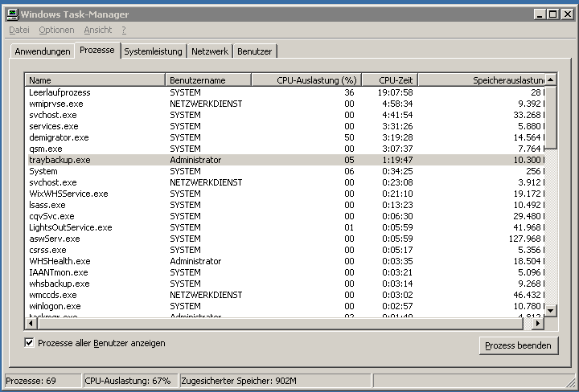Open the ? help menu

pos(124,30)
